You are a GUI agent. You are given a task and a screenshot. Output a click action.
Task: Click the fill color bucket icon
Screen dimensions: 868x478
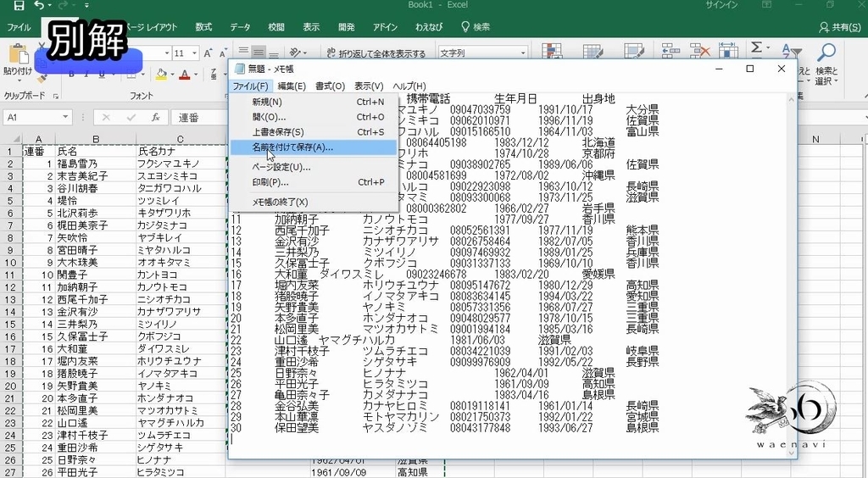[x=161, y=74]
